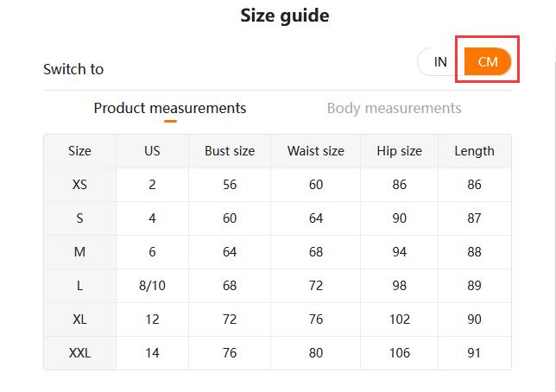Select the XXL size row label
The image size is (556, 392).
(x=79, y=353)
